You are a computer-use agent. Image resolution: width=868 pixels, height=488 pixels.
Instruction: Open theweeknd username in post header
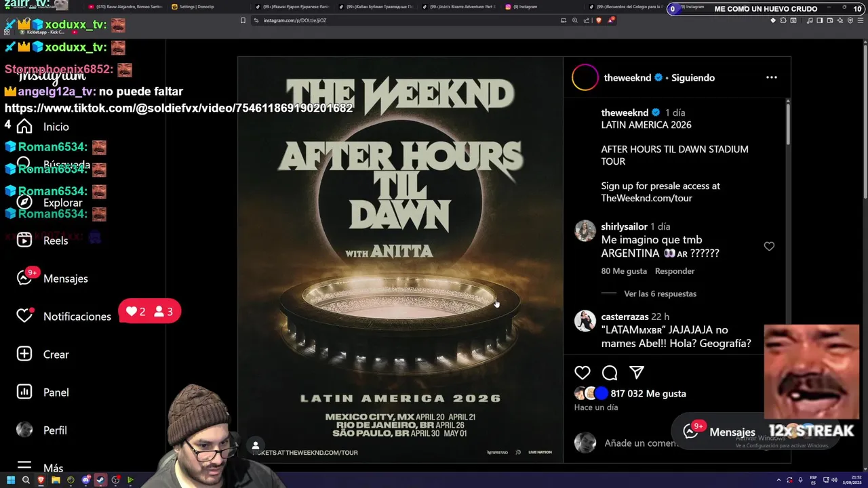tap(627, 78)
